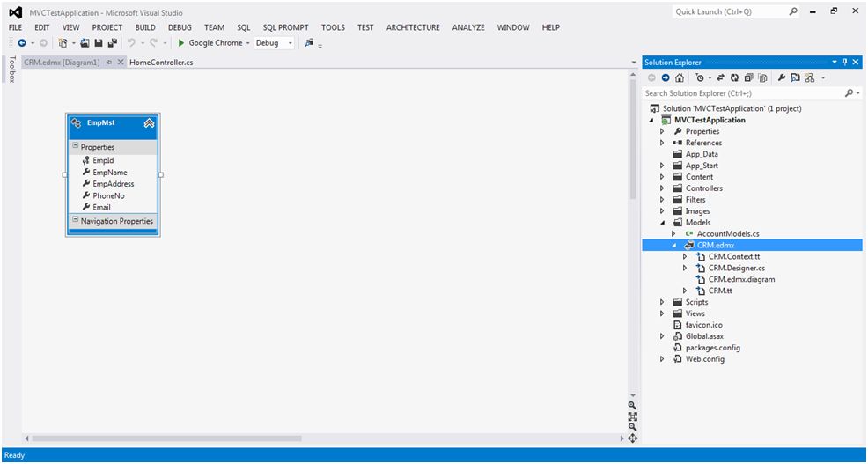The width and height of the screenshot is (868, 464).
Task: Open the SQL PROMPT menu
Action: point(285,27)
